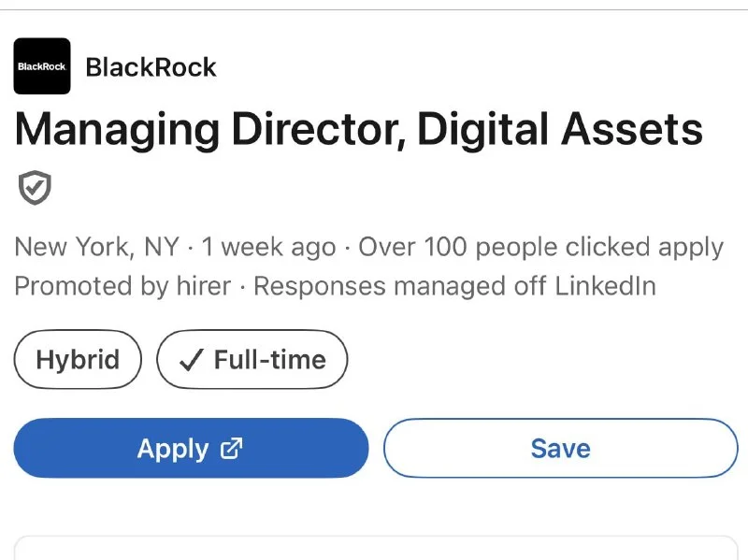Select the Managing Director job title
The width and height of the screenshot is (748, 560).
pyautogui.click(x=358, y=129)
